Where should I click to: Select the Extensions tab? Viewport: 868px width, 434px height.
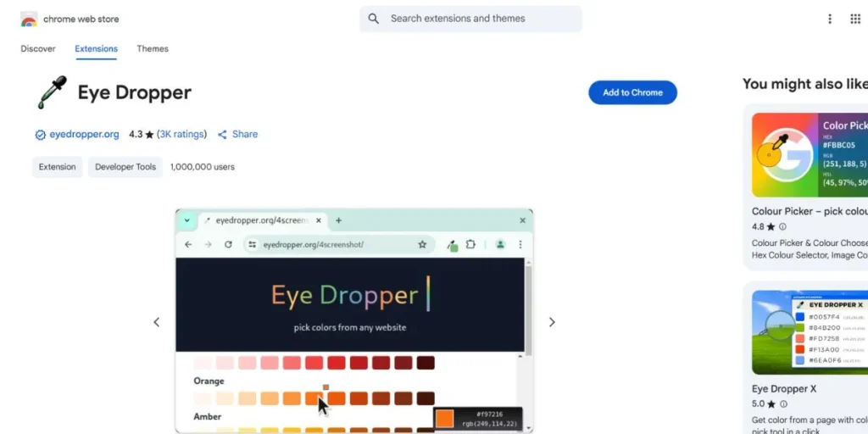point(97,48)
